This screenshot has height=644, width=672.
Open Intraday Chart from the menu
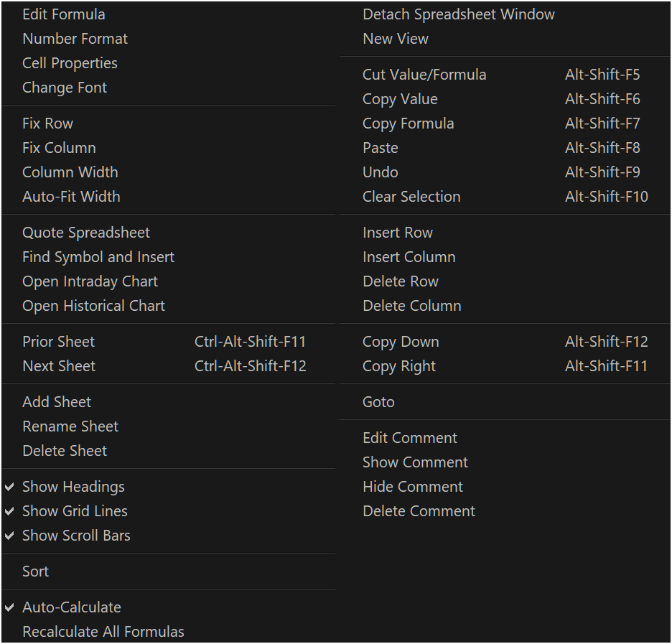90,281
